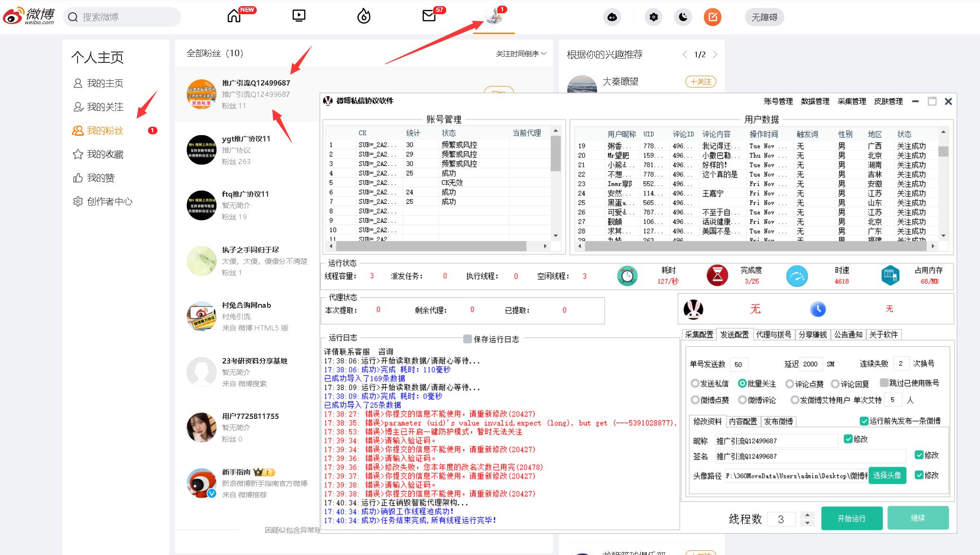
Task: Open settings gear icon in header
Action: coord(653,17)
